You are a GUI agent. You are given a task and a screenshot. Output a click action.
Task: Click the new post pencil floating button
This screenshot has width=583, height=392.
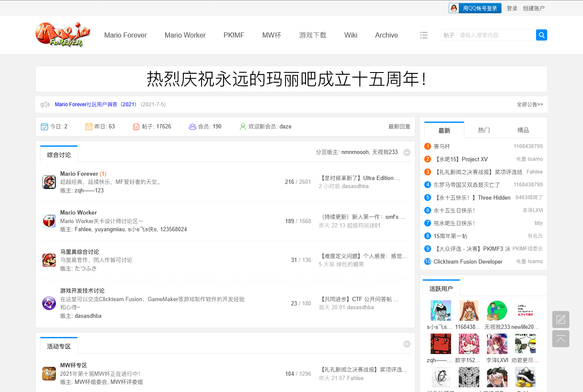pos(561,319)
